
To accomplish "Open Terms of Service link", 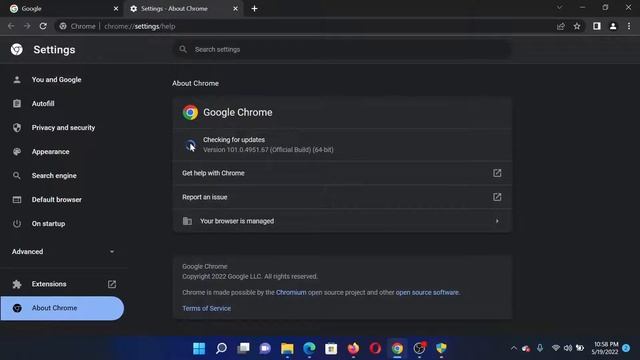I will 206,308.
